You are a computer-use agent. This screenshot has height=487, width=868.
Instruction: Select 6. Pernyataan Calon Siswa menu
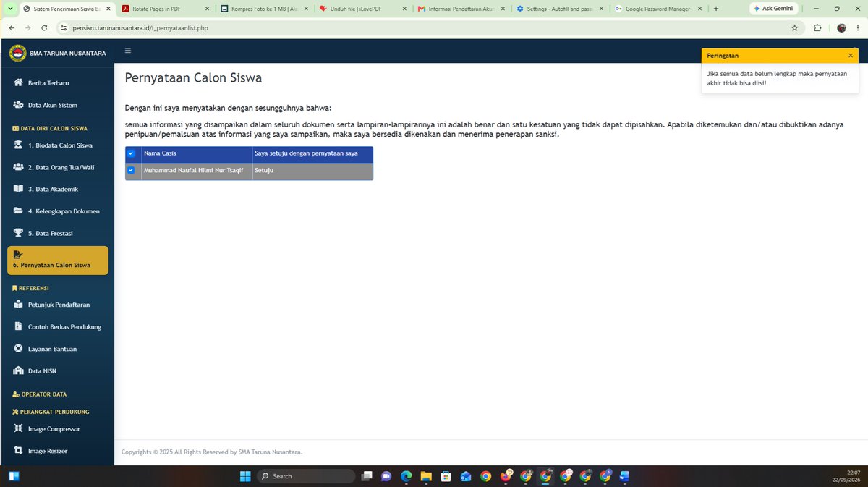[x=58, y=261]
